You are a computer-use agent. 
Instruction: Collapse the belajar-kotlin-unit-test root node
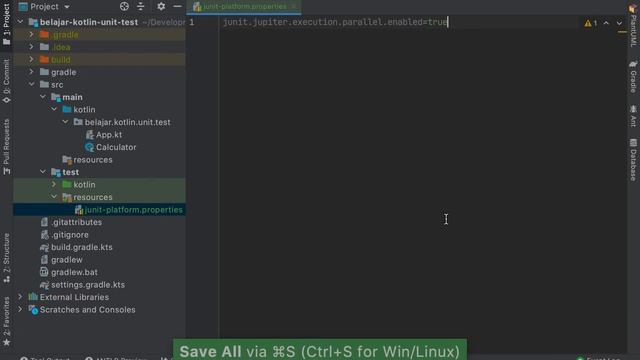pyautogui.click(x=20, y=22)
